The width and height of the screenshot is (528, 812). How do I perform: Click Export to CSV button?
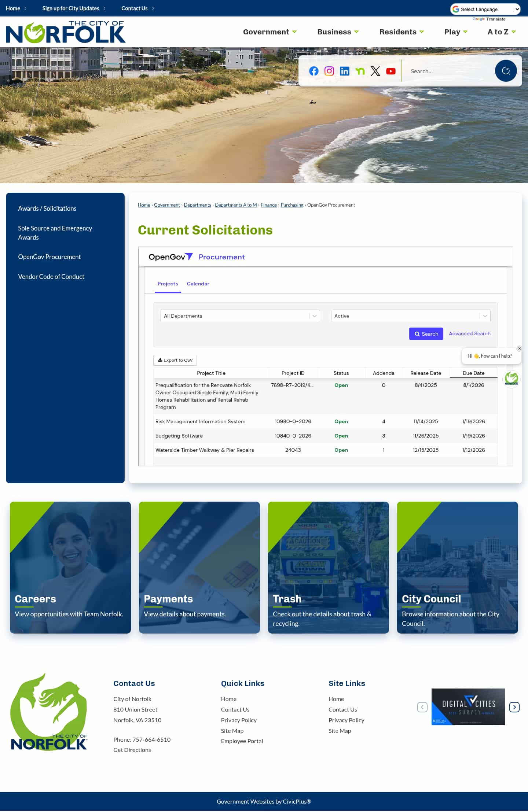[175, 360]
